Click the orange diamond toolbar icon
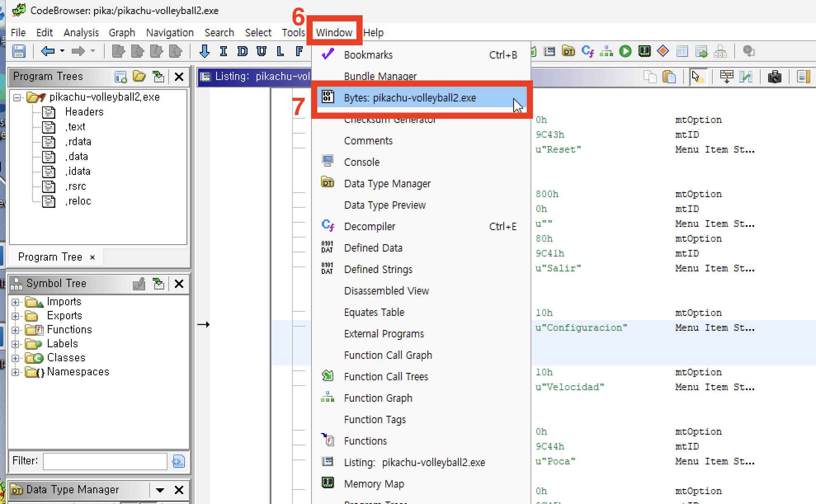Image resolution: width=816 pixels, height=504 pixels. (x=663, y=51)
